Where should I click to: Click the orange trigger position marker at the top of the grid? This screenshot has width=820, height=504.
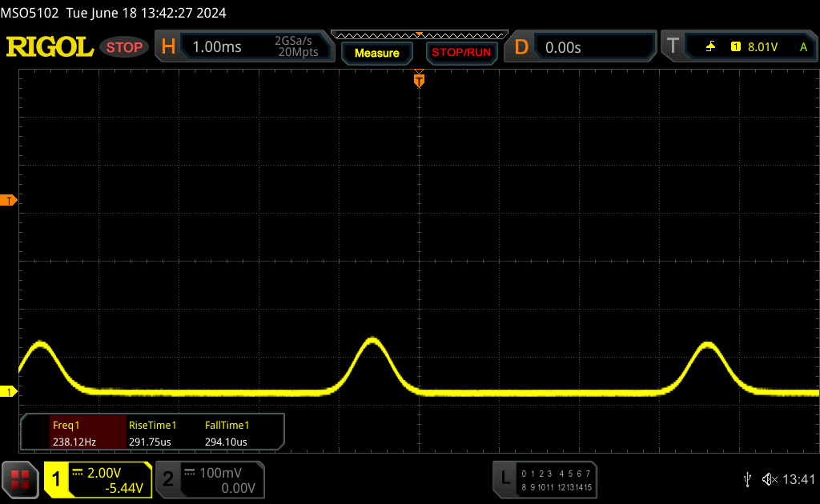(x=419, y=79)
